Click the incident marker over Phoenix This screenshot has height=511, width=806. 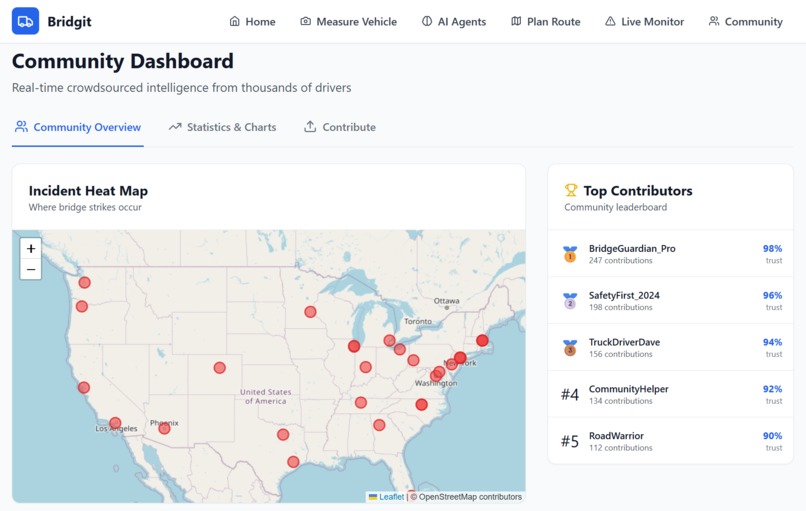coord(164,428)
